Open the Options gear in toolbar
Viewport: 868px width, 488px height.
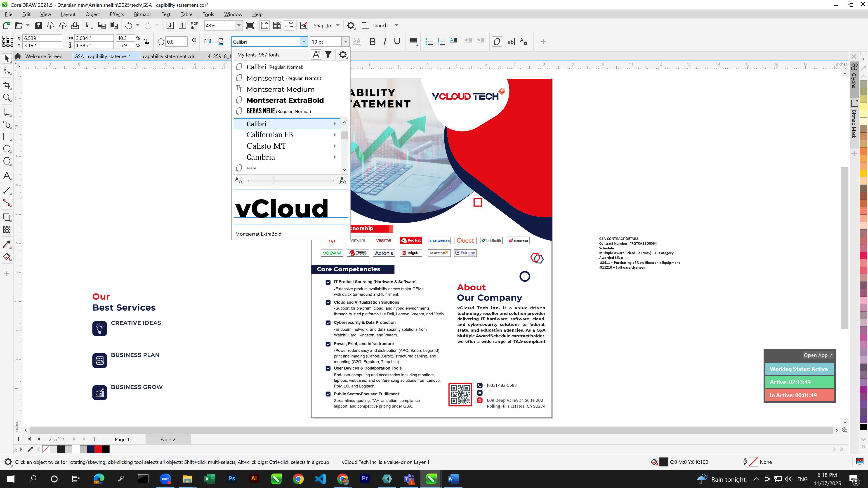click(351, 25)
